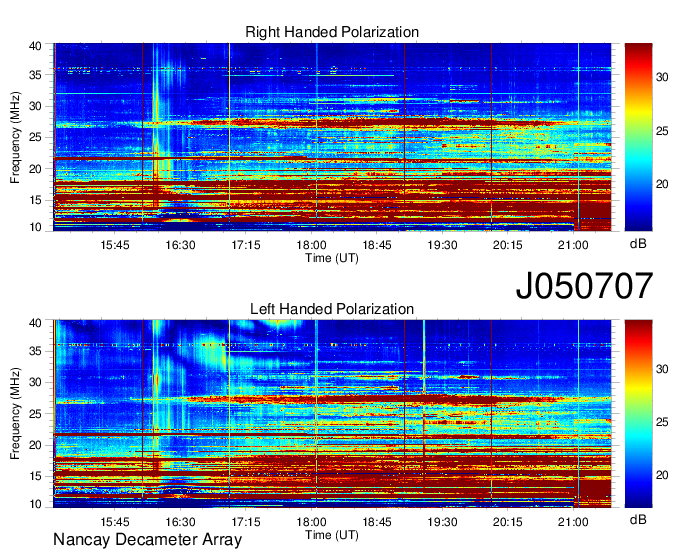Image resolution: width=680 pixels, height=552 pixels.
Task: Click the 10 MHz tick on Right Handed frequency axis
Action: pos(36,227)
